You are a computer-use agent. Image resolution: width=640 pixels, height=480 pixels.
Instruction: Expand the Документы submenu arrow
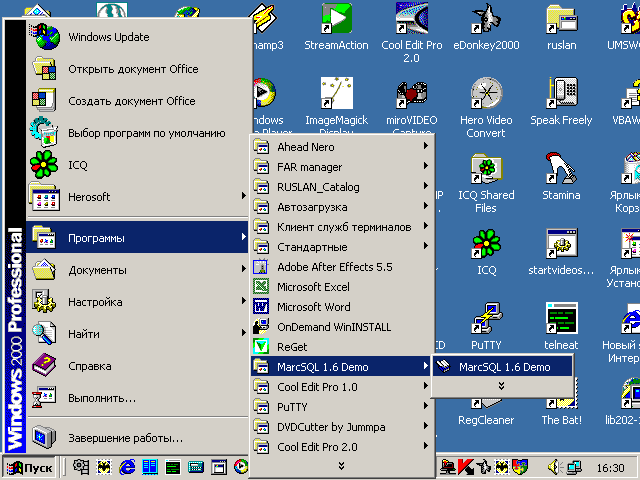pos(243,269)
